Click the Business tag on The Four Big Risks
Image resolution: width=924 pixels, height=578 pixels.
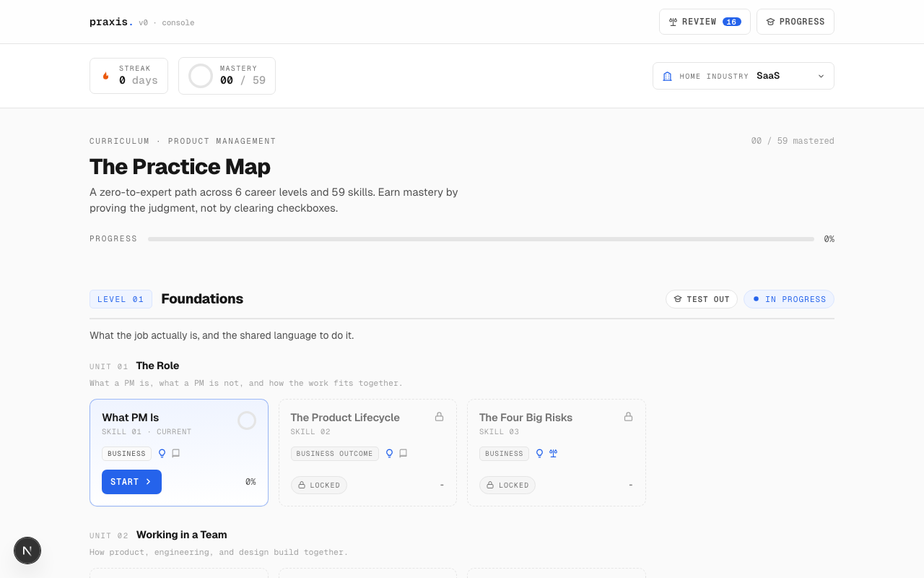(x=504, y=454)
